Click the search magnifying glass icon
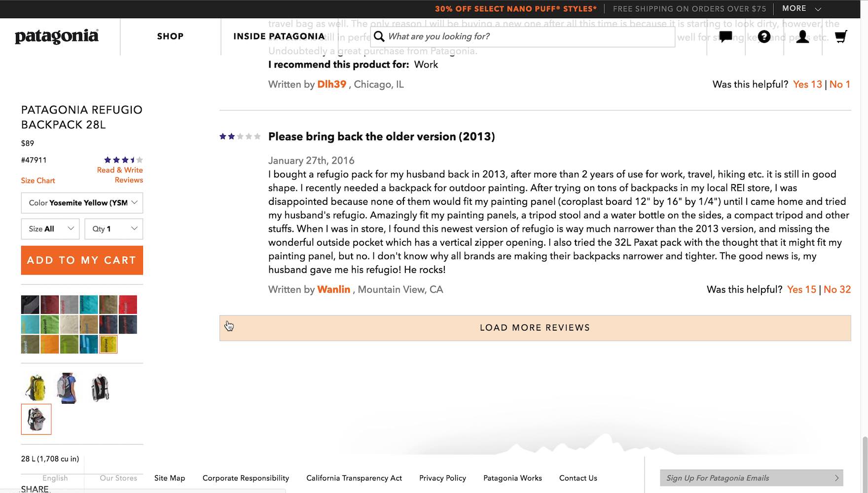The height and width of the screenshot is (493, 868). 379,37
